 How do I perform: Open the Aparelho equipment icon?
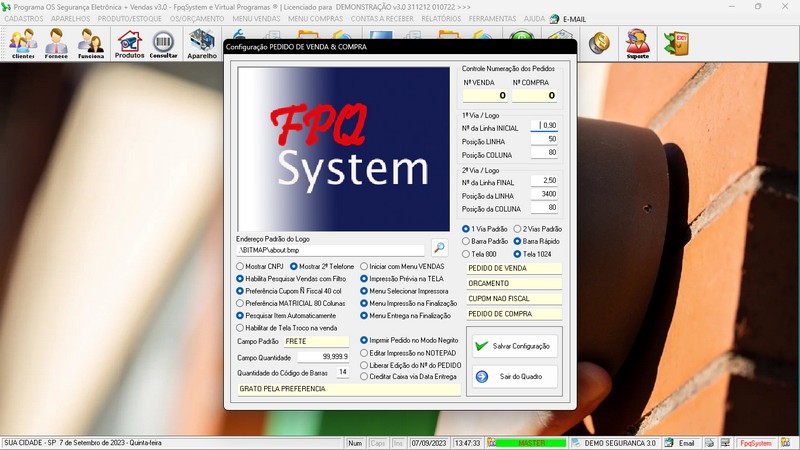(x=202, y=44)
